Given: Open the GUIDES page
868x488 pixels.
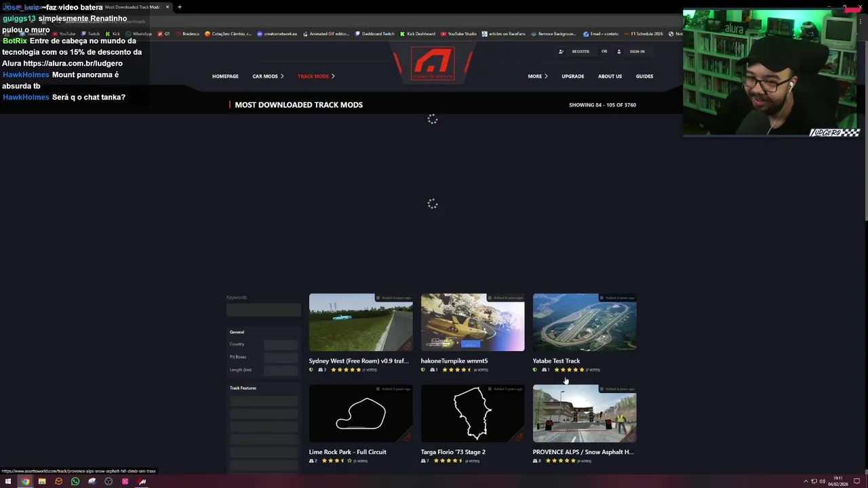Looking at the screenshot, I should click(x=644, y=77).
